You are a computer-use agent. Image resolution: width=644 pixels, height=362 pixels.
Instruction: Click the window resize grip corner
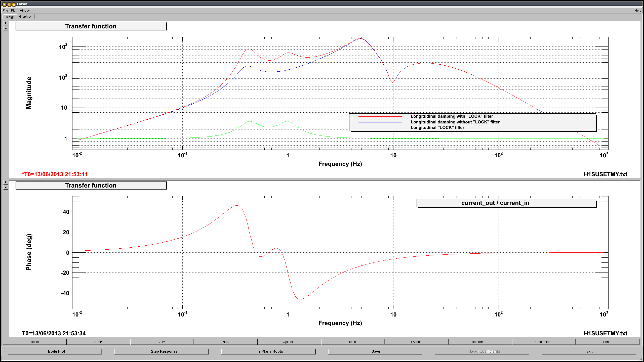pos(640,359)
